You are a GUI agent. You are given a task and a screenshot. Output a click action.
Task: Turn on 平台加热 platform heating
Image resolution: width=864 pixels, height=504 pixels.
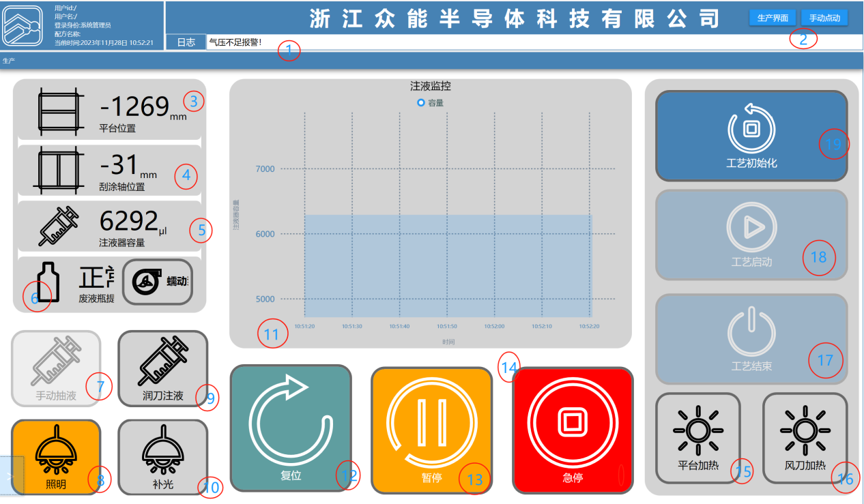click(697, 439)
